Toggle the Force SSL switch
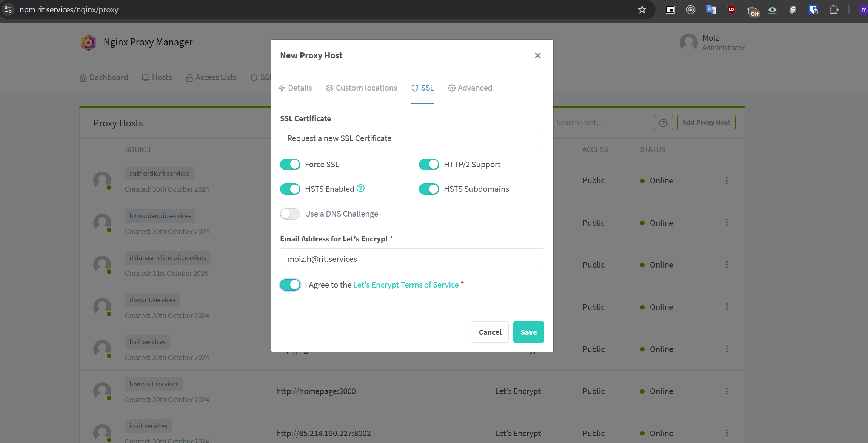Image resolution: width=868 pixels, height=443 pixels. (290, 165)
